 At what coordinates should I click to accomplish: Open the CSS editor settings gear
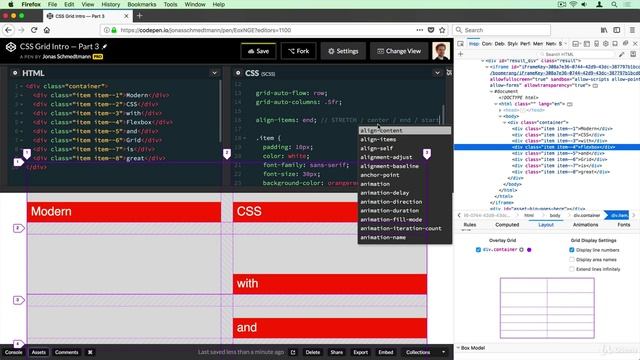coord(238,73)
